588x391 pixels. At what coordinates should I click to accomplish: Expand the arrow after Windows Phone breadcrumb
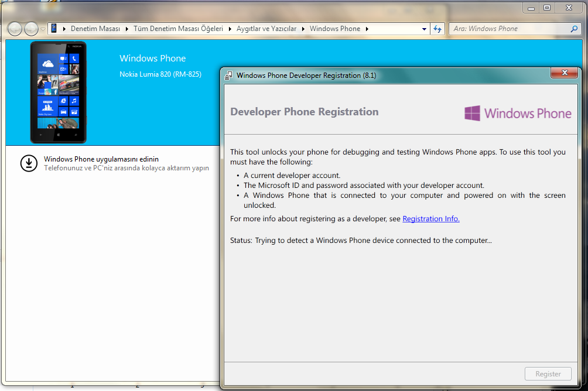[367, 29]
